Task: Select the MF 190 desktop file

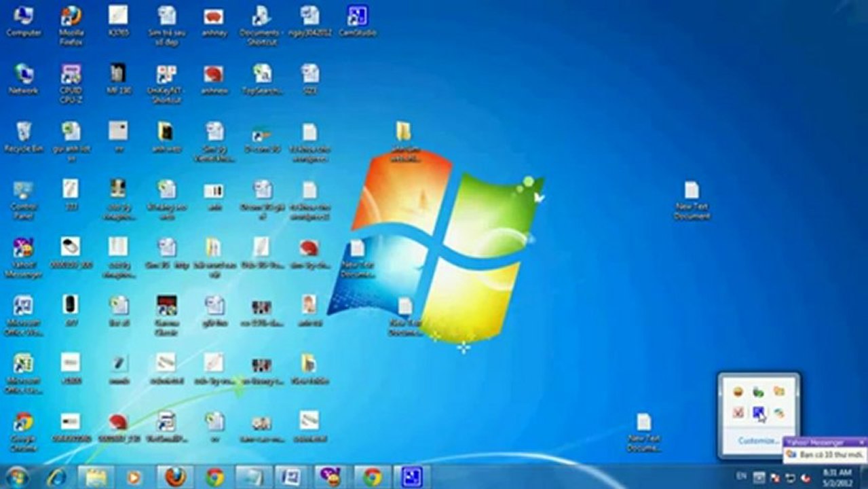Action: (118, 79)
